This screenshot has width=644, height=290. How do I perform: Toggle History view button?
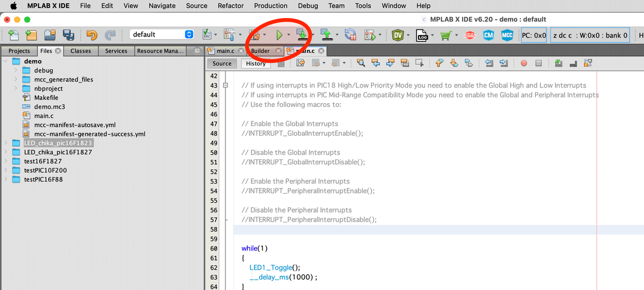coord(255,63)
